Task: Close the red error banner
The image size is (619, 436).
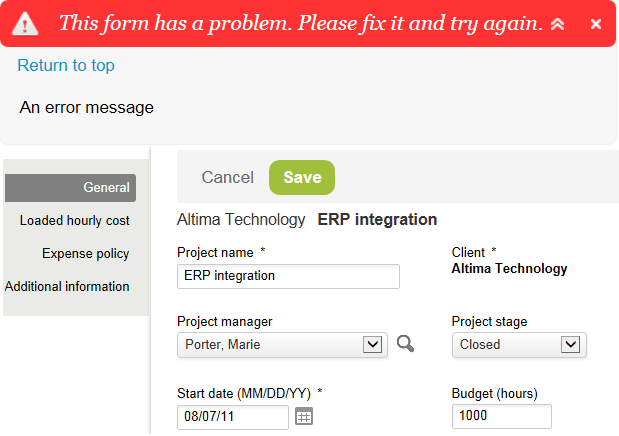Action: (x=596, y=24)
